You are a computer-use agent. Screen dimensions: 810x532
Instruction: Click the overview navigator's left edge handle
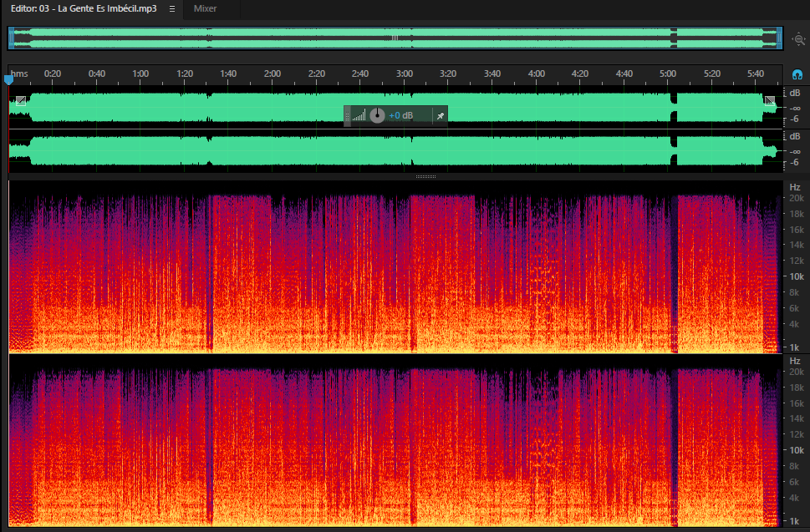click(12, 38)
